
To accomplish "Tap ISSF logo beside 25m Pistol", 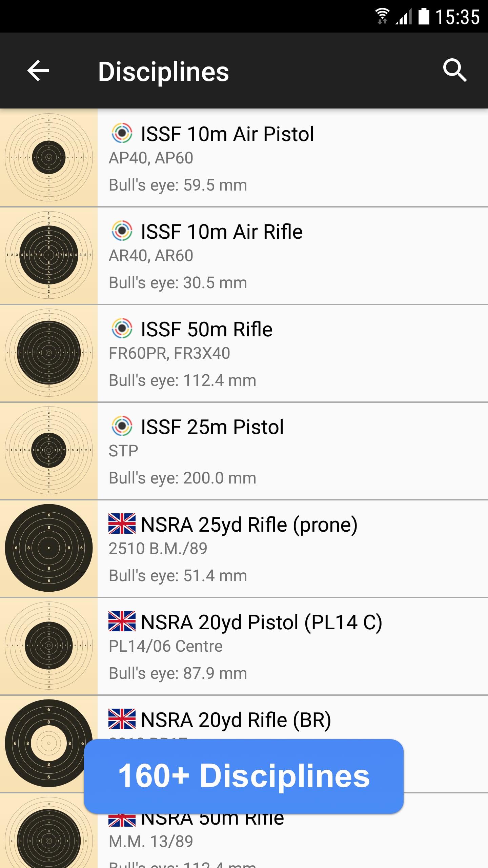I will (122, 426).
